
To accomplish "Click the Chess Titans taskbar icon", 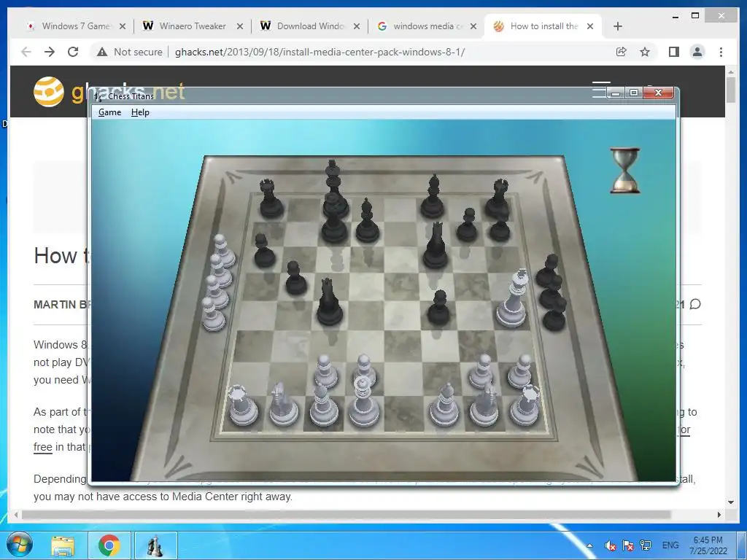I will (x=155, y=545).
